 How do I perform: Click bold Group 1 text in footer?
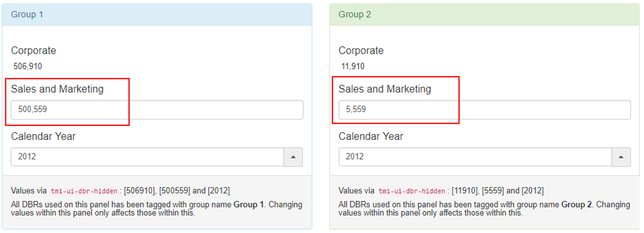(x=248, y=205)
